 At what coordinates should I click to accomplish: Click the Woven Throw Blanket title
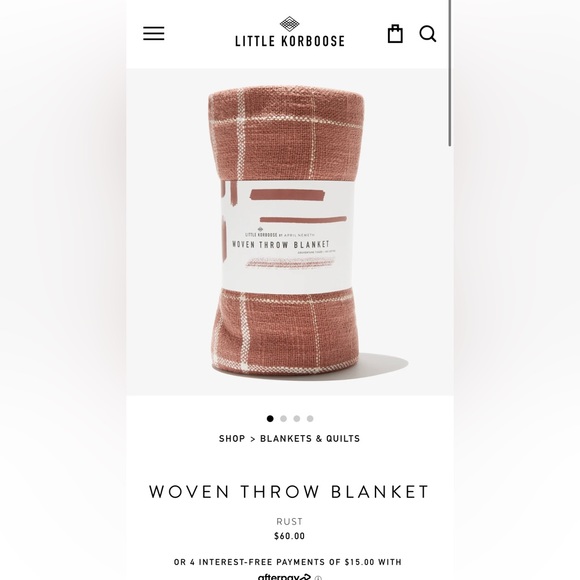[289, 492]
